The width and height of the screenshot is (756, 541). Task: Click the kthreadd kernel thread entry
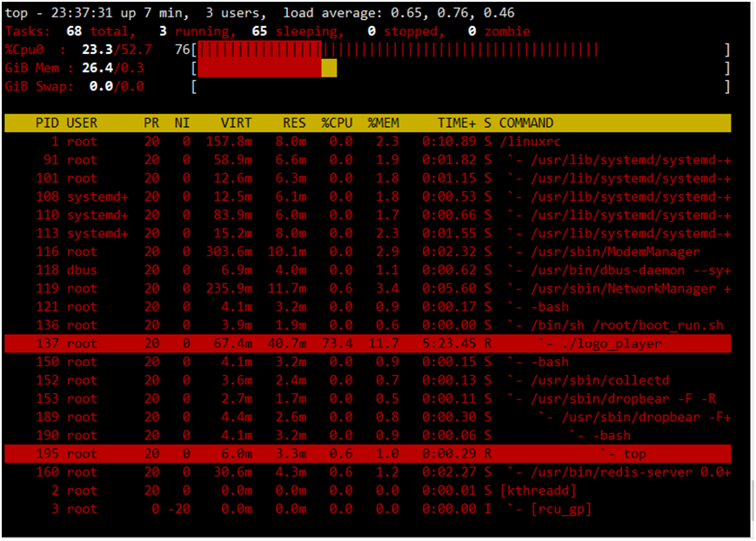click(538, 491)
